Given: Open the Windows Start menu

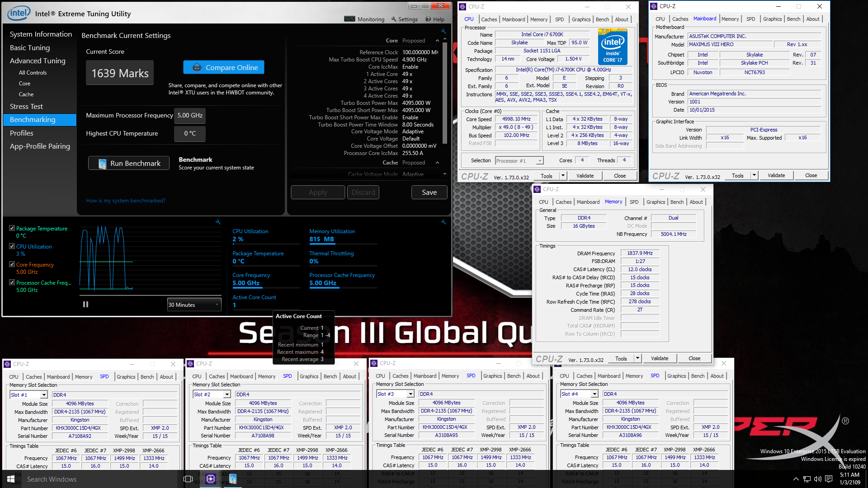Looking at the screenshot, I should coord(11,479).
